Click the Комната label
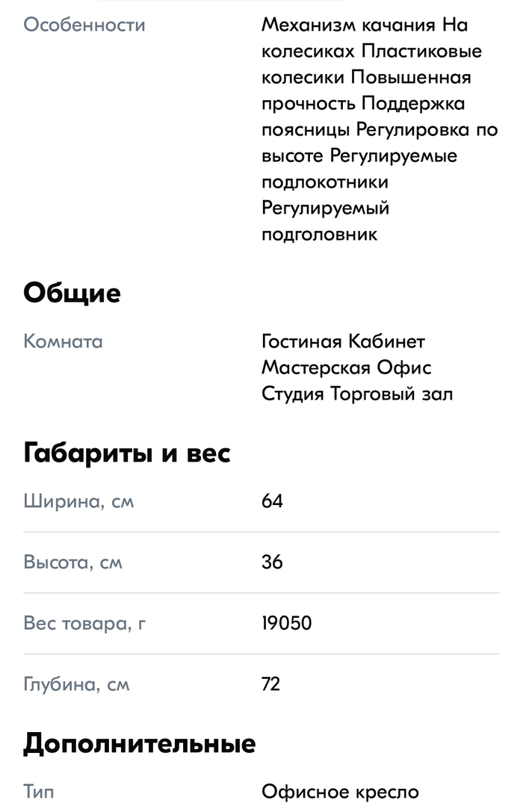 (64, 341)
